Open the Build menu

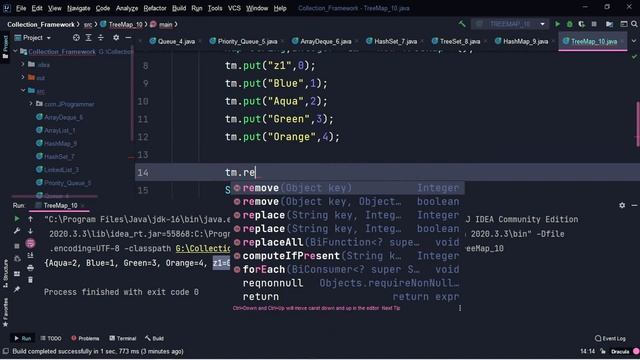click(x=179, y=8)
